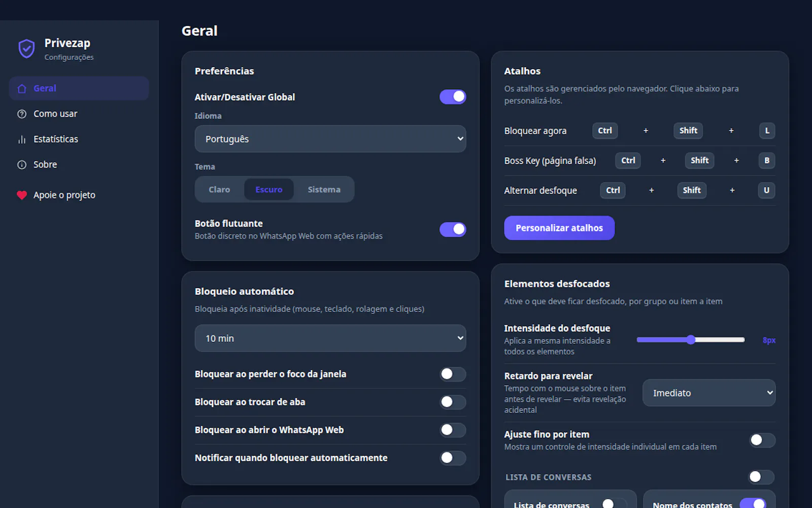Click the Bloqueio automático section title

(x=244, y=292)
